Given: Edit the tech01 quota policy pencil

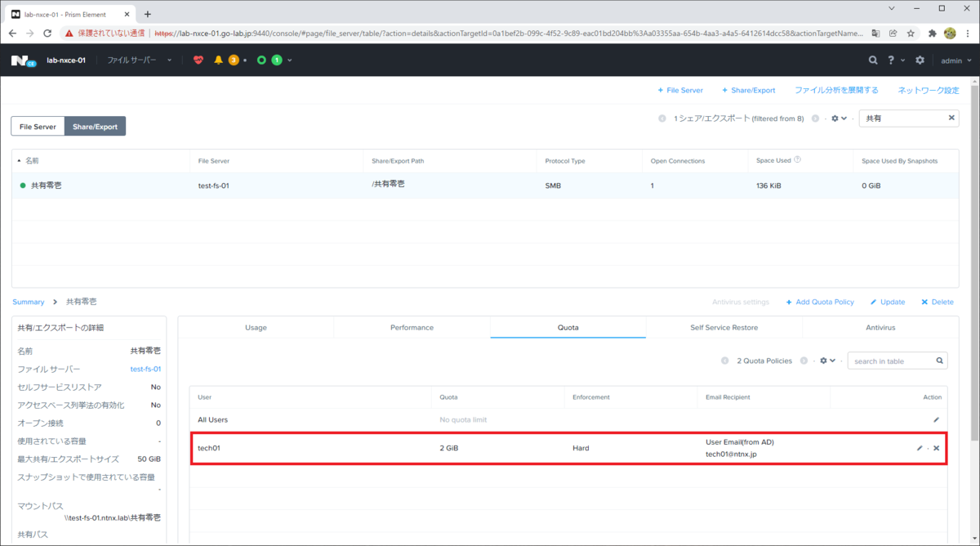Looking at the screenshot, I should coord(920,448).
